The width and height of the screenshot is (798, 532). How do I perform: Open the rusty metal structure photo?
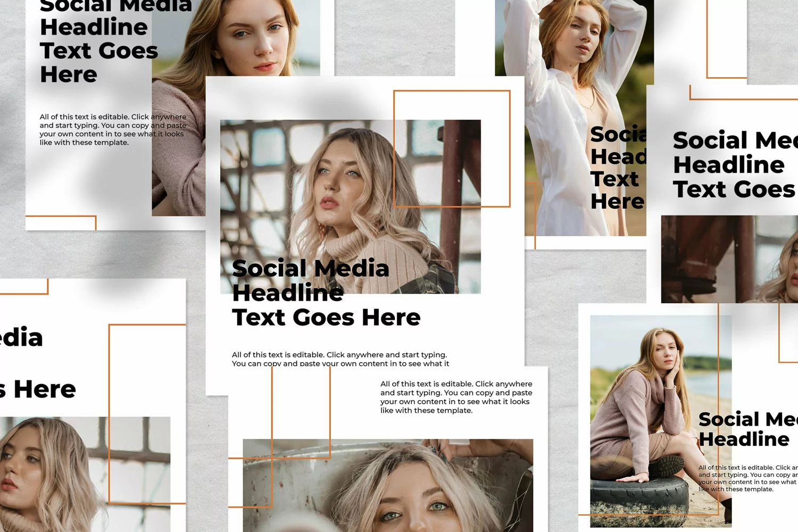[x=729, y=259]
